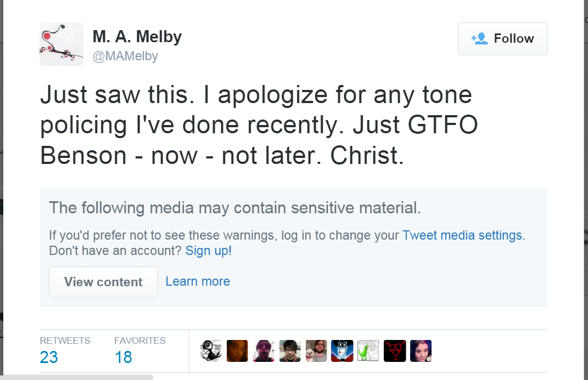Show the 18 favorites list
Screen dimensions: 588x380
pyautogui.click(x=124, y=357)
